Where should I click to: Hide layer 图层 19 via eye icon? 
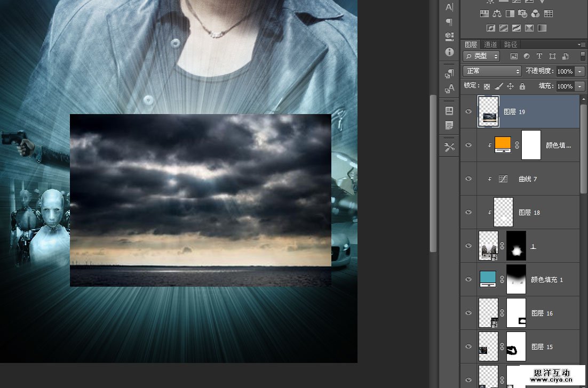(x=468, y=111)
